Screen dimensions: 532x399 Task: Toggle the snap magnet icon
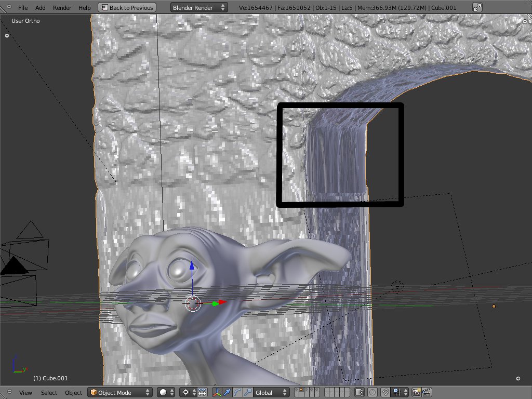[385, 393]
